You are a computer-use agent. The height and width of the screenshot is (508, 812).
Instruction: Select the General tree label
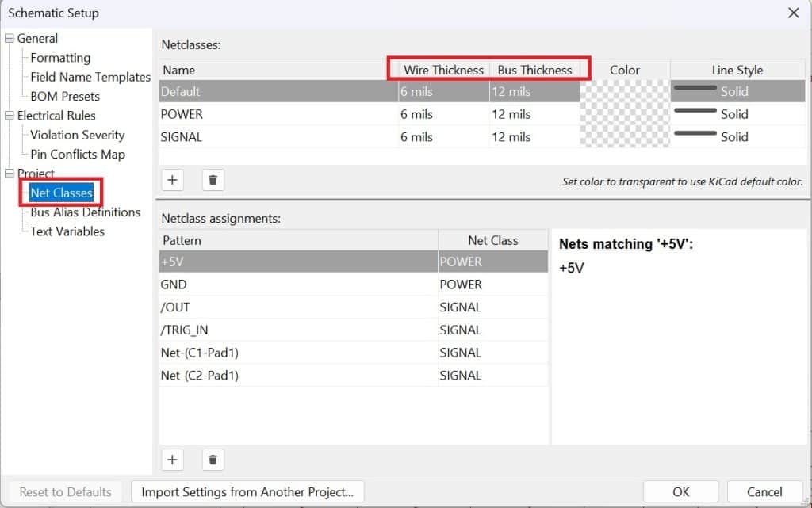pos(37,38)
